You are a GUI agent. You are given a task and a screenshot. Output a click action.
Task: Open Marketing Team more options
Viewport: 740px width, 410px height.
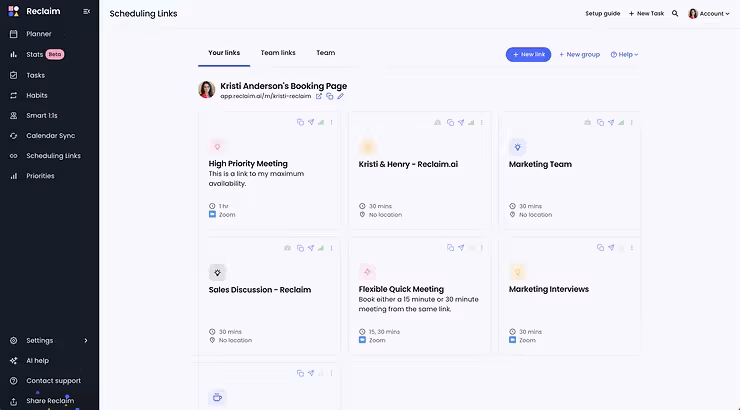[x=631, y=122]
